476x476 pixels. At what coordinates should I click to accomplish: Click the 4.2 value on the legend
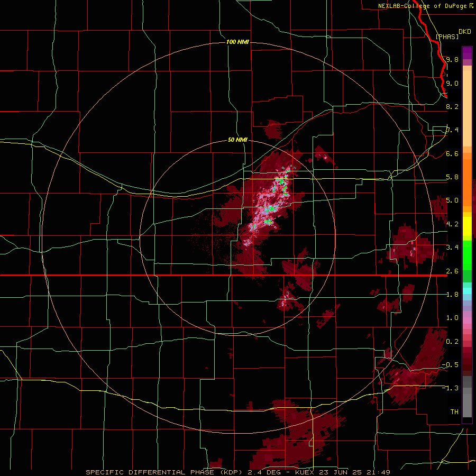(x=452, y=224)
